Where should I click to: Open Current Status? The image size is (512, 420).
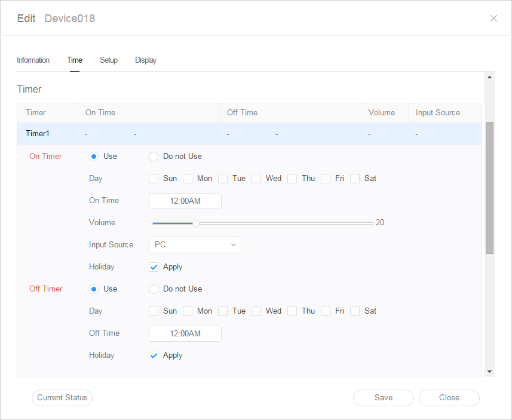tap(62, 398)
